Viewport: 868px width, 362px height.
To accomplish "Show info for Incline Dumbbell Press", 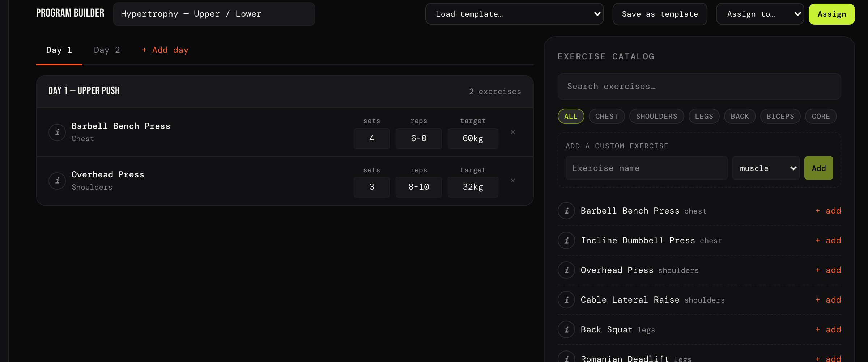I will 566,240.
